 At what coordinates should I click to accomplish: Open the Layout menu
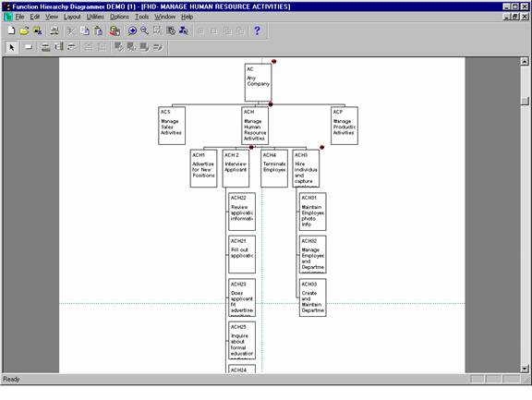pyautogui.click(x=72, y=17)
